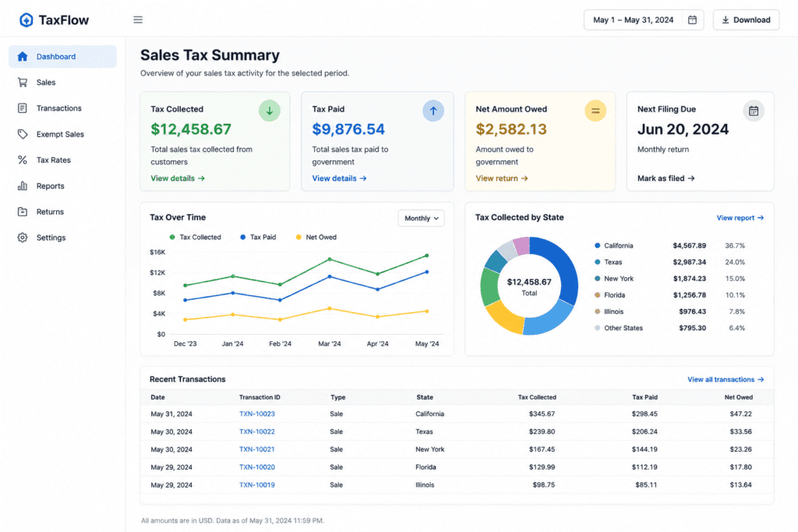This screenshot has height=532, width=798.
Task: Open the Monthly period dropdown
Action: [x=421, y=218]
